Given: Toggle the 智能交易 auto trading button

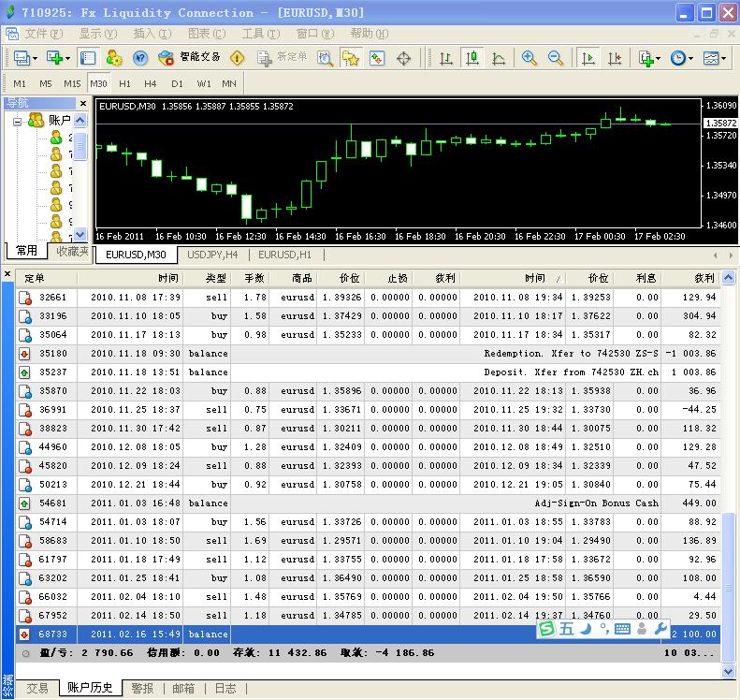Looking at the screenshot, I should coord(191,58).
